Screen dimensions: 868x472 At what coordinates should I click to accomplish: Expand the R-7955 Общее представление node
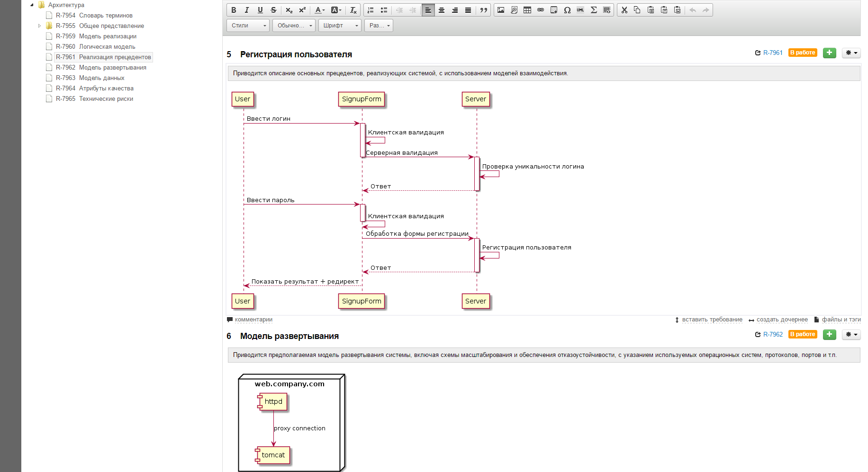pos(39,26)
